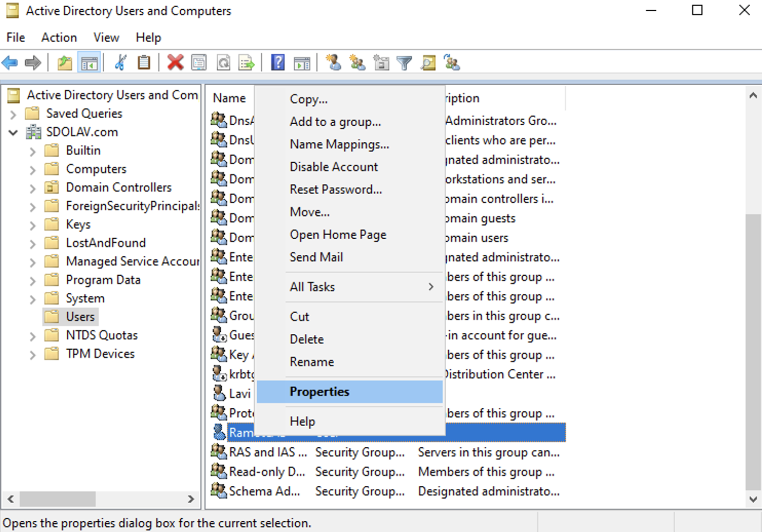
Task: Expand the LostAndFound container
Action: click(33, 244)
